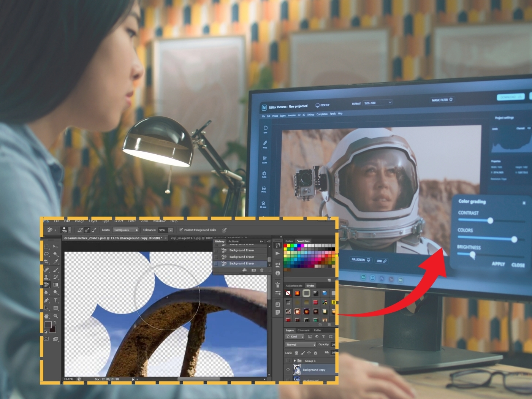Screen dimensions: 532x399
Task: Switch to the Channels tab
Action: pyautogui.click(x=304, y=330)
